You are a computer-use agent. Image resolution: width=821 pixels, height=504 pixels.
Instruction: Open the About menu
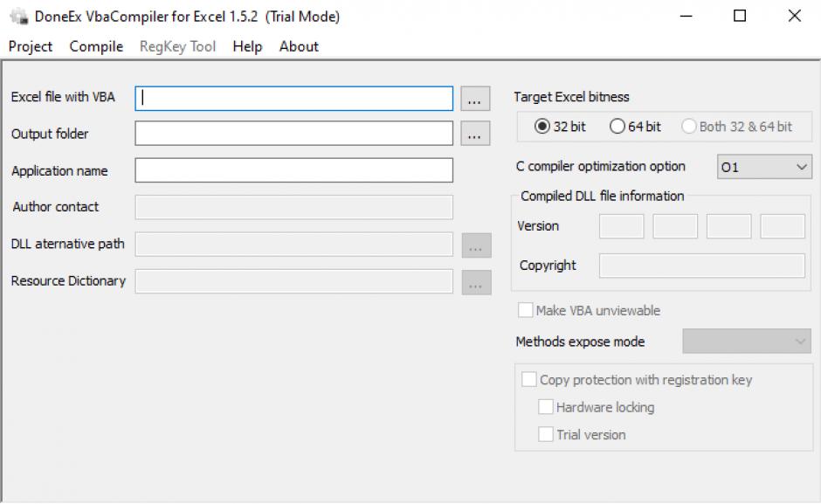299,46
